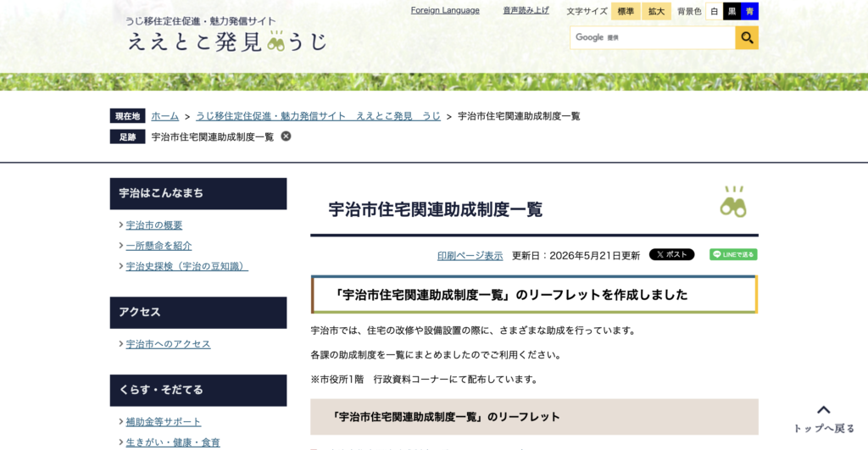The width and height of the screenshot is (868, 450).
Task: Send the page with the LINEで送る button
Action: [733, 254]
